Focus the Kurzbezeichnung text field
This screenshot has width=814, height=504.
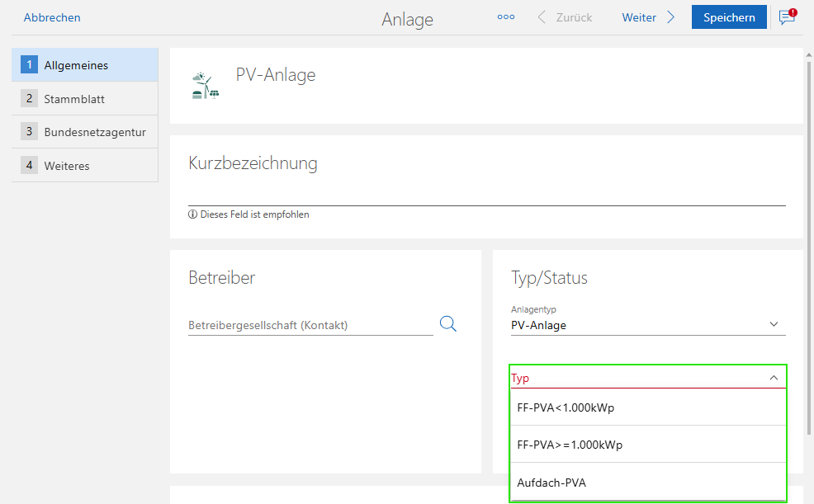coord(486,195)
